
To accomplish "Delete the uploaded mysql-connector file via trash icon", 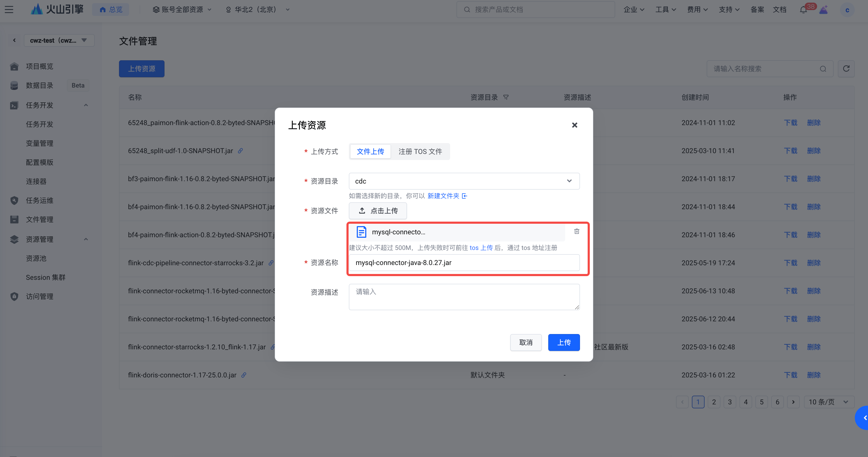I will pyautogui.click(x=577, y=231).
